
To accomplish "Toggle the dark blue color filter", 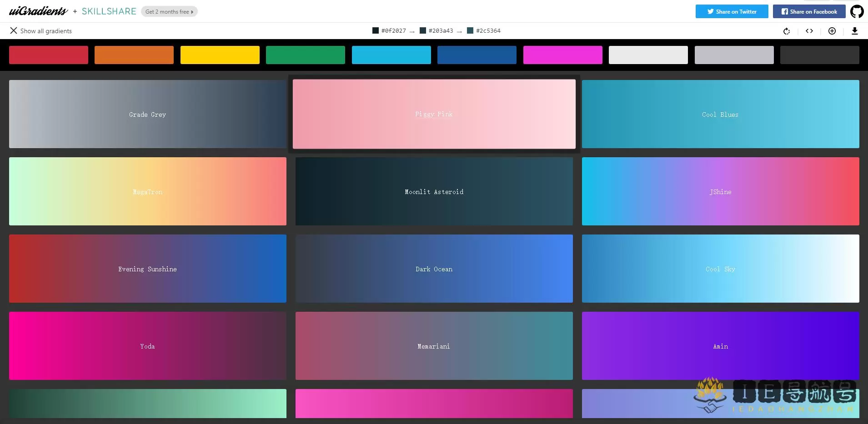I will (477, 55).
